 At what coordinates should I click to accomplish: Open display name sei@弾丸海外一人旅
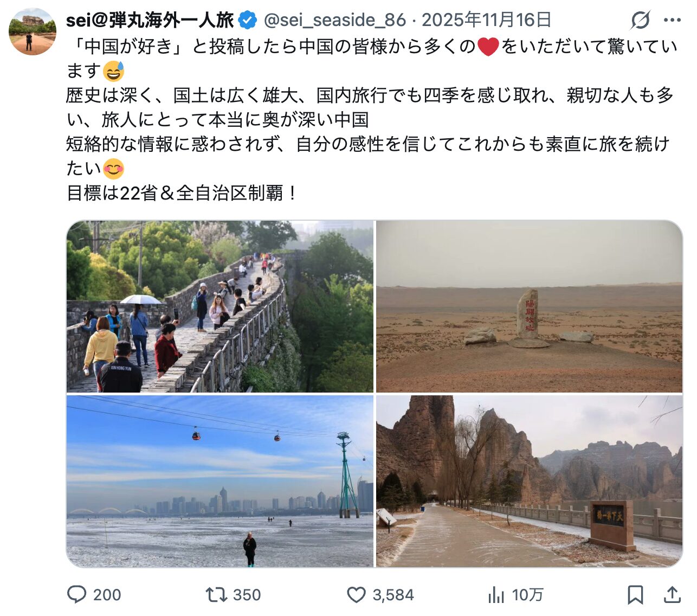point(150,21)
